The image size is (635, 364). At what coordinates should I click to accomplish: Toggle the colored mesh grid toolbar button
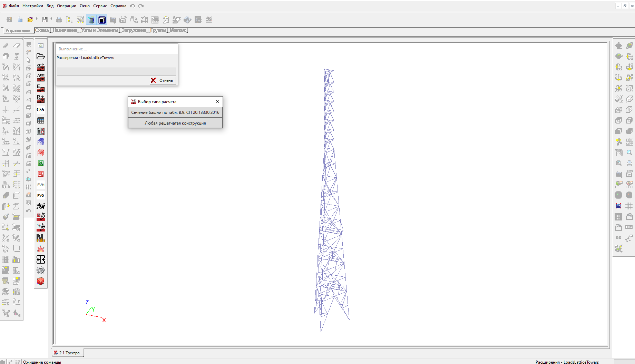point(91,20)
